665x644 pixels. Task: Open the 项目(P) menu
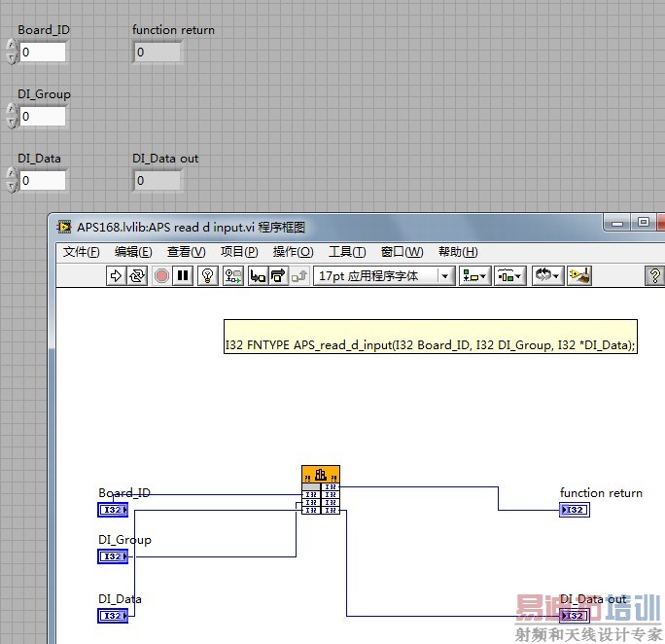[x=239, y=252]
